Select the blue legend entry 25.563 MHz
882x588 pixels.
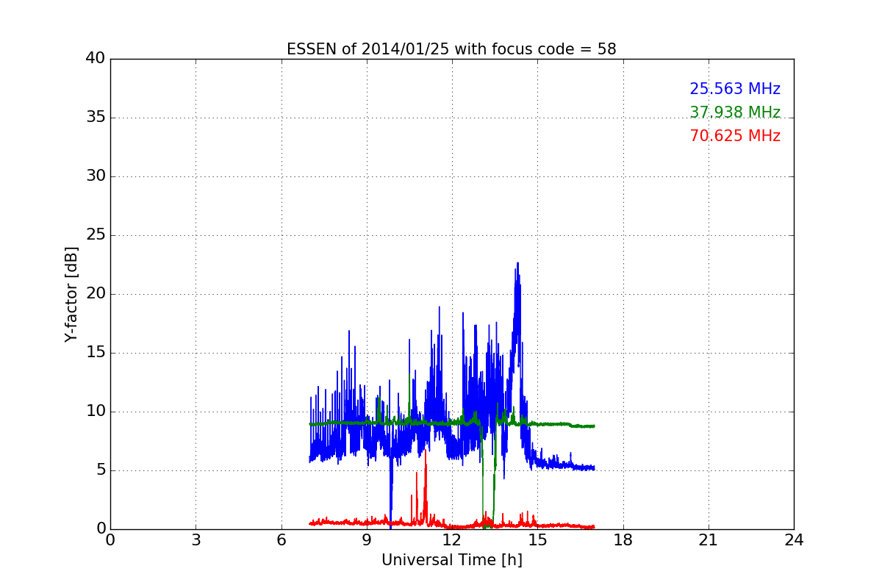pos(735,89)
